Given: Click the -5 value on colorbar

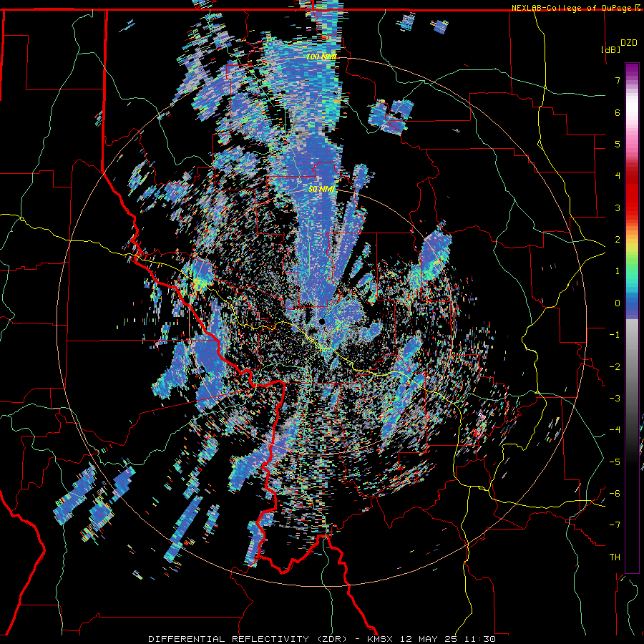Looking at the screenshot, I should tap(615, 462).
